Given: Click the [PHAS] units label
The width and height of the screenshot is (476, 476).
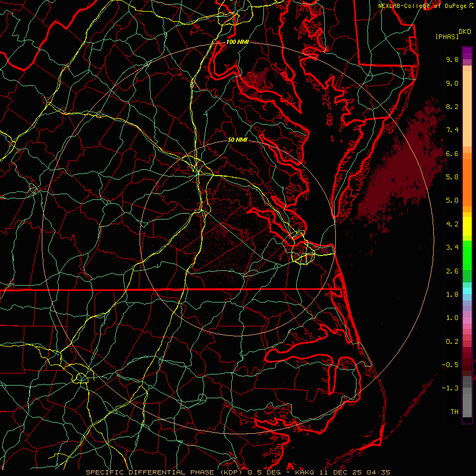Looking at the screenshot, I should point(447,36).
